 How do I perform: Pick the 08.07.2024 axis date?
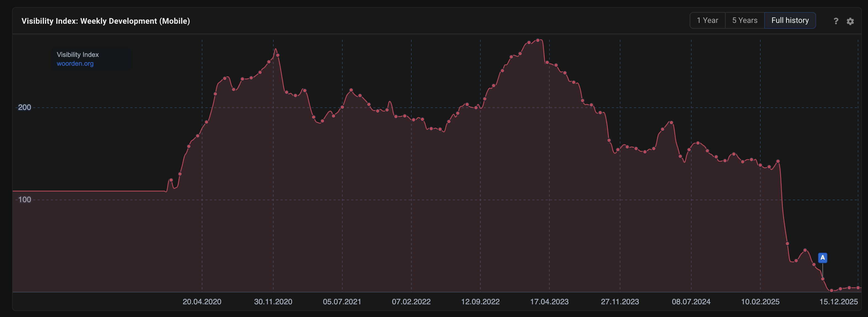(691, 302)
